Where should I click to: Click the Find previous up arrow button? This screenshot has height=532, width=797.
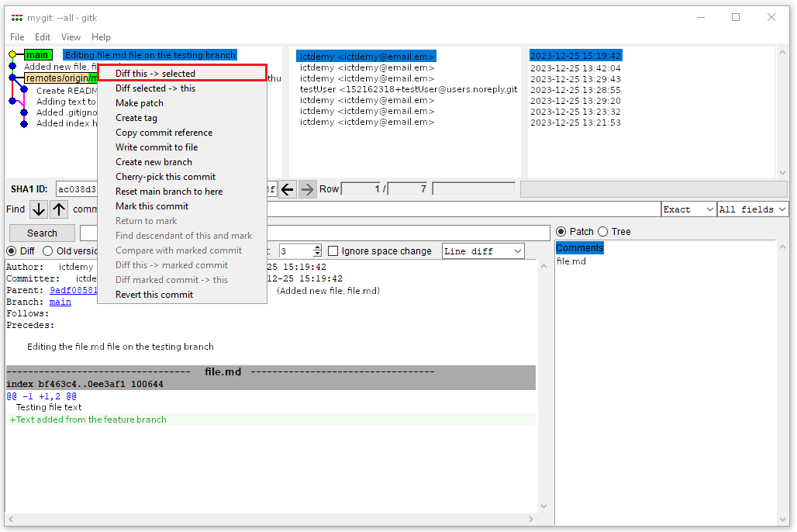click(x=59, y=209)
